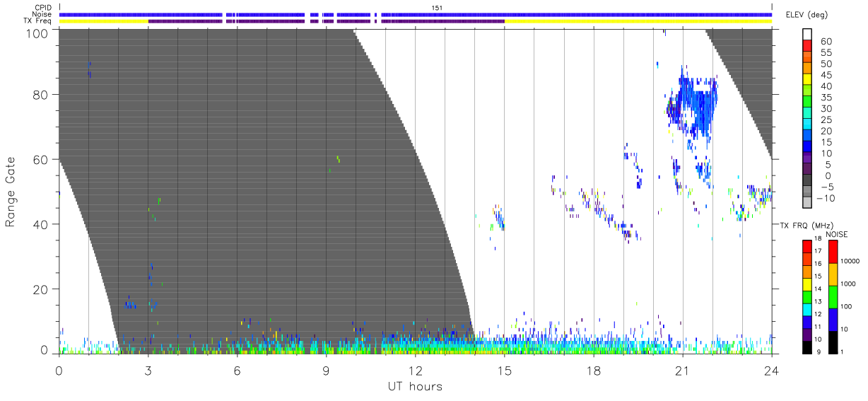This screenshot has height=401, width=868.
Task: Select the black 9–10 MHz TX FRQ segment
Action: click(807, 347)
